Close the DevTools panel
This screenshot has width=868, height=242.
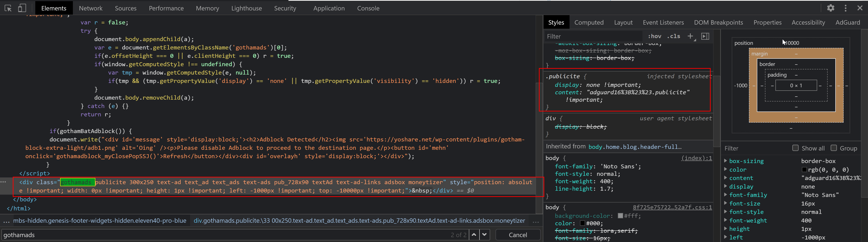tap(860, 8)
